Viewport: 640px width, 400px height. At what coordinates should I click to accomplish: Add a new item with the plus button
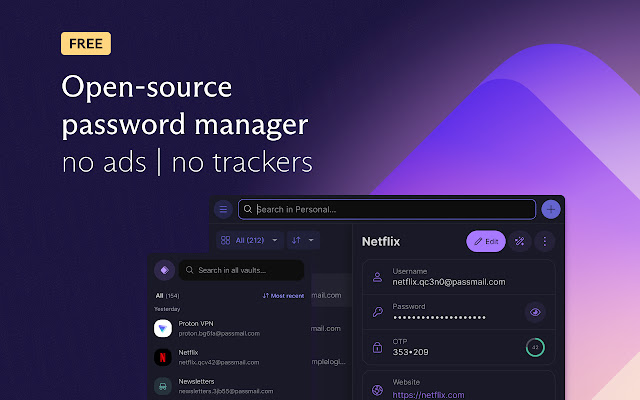551,209
